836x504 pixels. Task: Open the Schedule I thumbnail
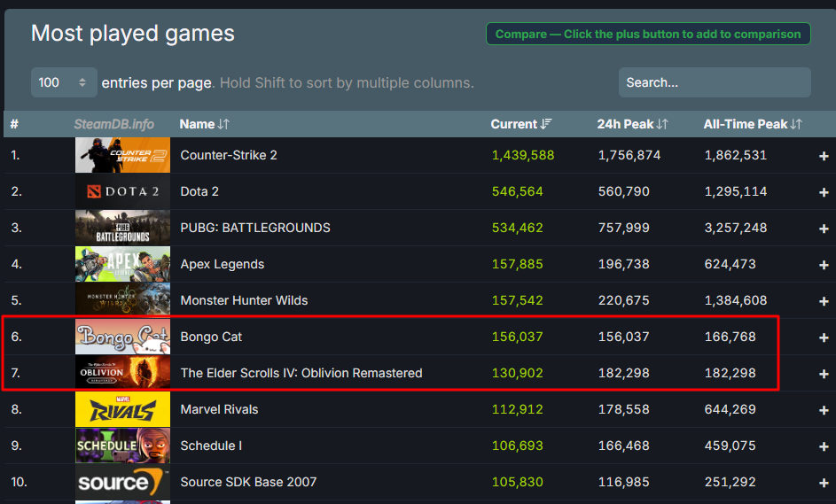pyautogui.click(x=122, y=446)
